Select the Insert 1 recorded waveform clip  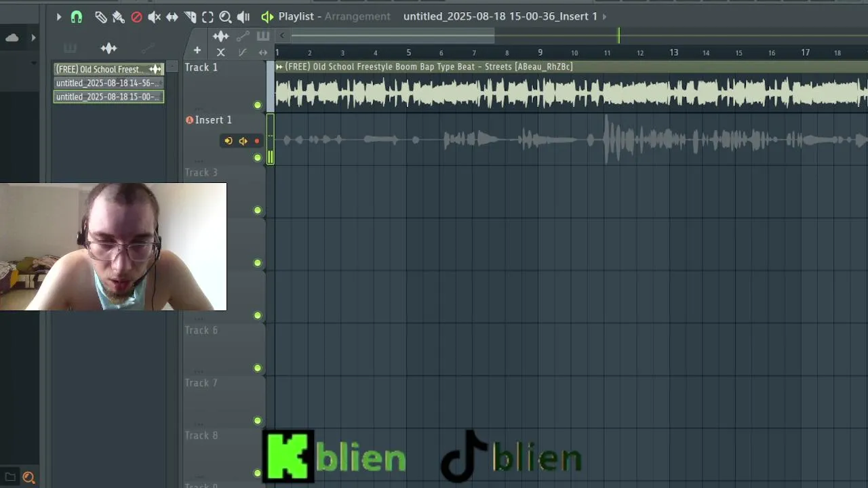[x=571, y=140]
